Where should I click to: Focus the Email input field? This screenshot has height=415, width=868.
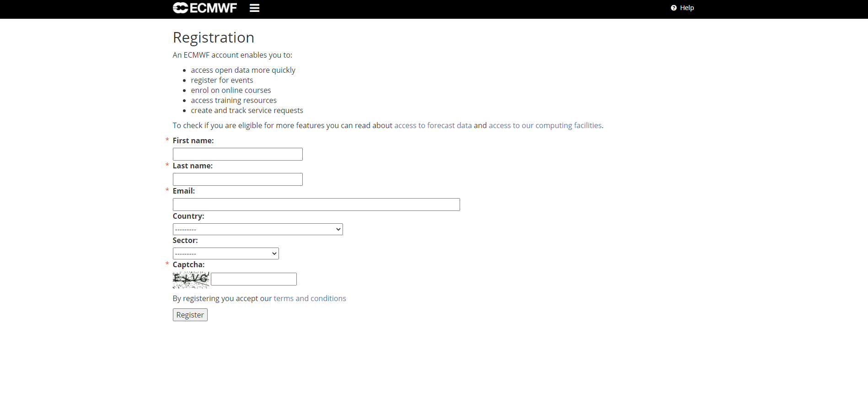click(316, 205)
